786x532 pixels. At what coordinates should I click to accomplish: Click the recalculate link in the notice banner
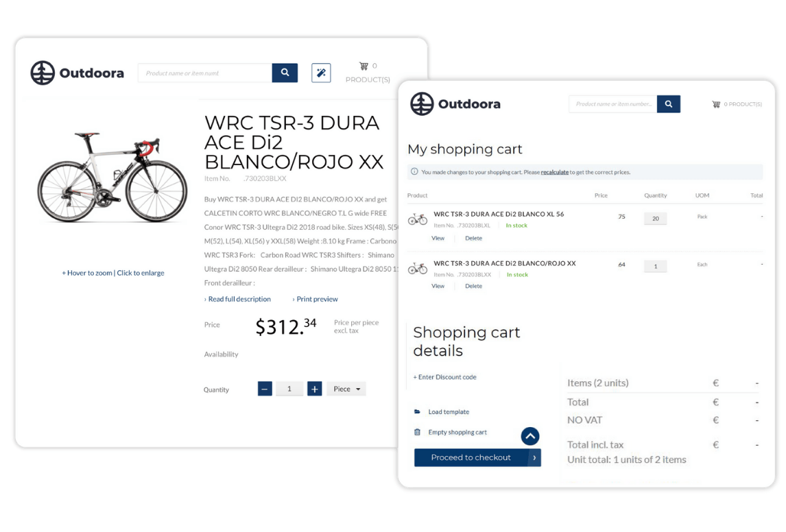click(x=555, y=172)
